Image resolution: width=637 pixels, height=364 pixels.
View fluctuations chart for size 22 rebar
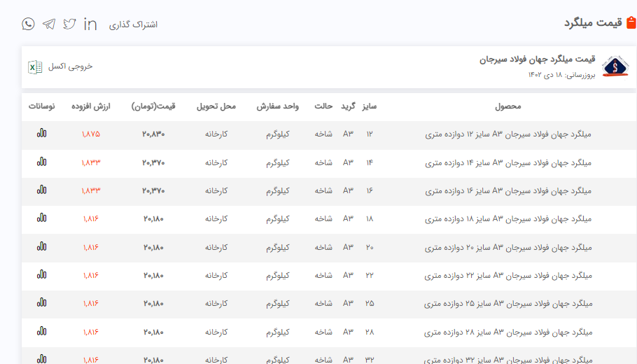click(42, 274)
